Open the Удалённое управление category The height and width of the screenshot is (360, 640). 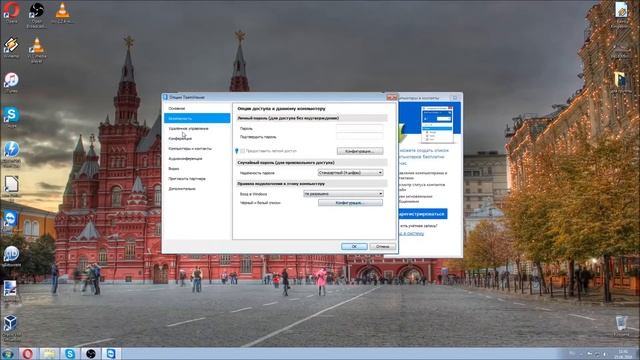click(197, 129)
